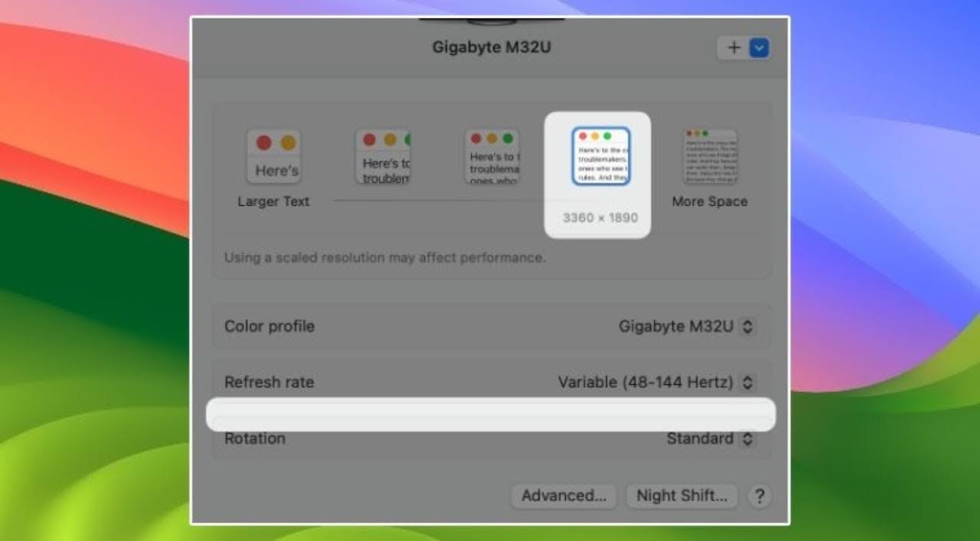Select the highlighted 3360 × 1890 resolution thumbnail
This screenshot has width=980, height=541.
pyautogui.click(x=601, y=156)
